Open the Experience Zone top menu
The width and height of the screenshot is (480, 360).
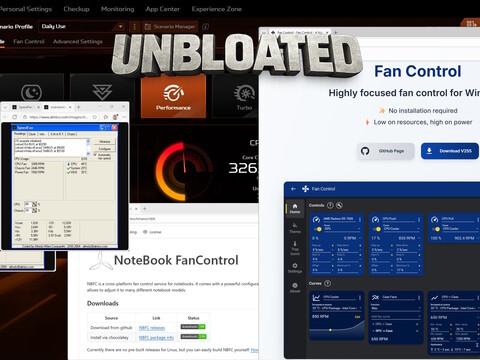tap(217, 9)
